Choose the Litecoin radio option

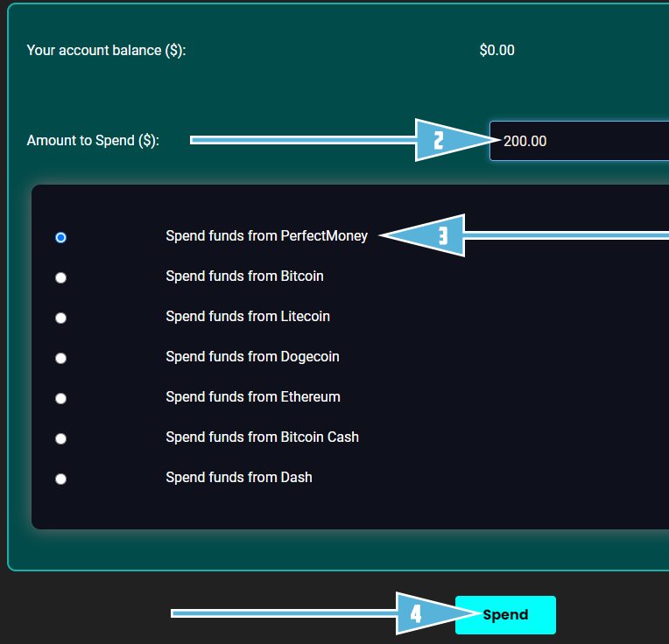[60, 318]
